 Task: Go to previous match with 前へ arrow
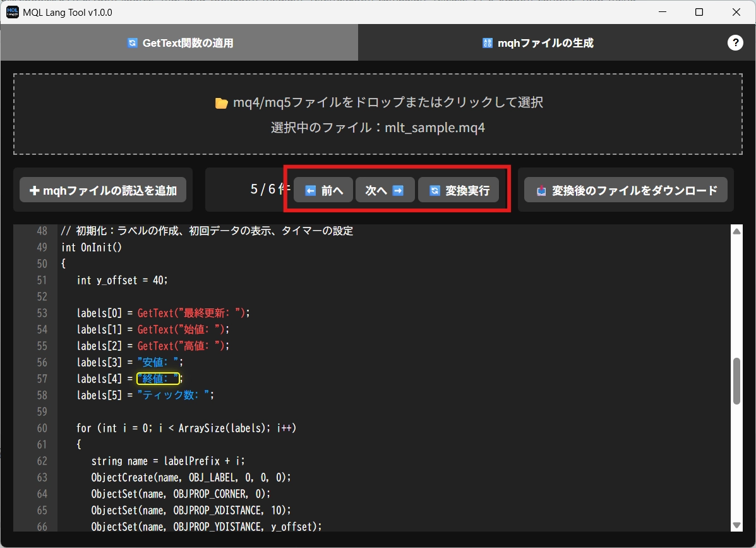coord(323,190)
